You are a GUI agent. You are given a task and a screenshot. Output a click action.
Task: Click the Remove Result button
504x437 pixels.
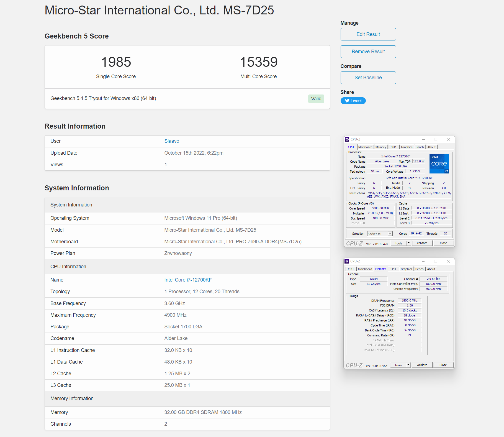click(x=368, y=52)
